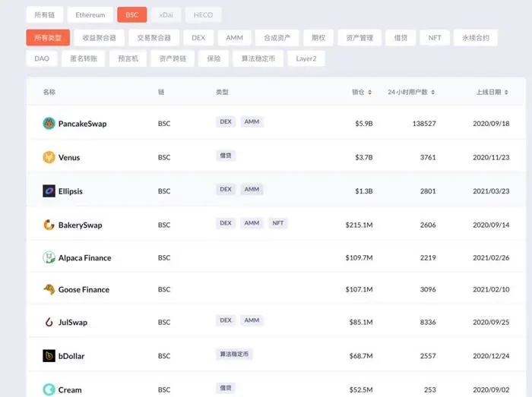Filter by 交易聚合器 category

154,38
